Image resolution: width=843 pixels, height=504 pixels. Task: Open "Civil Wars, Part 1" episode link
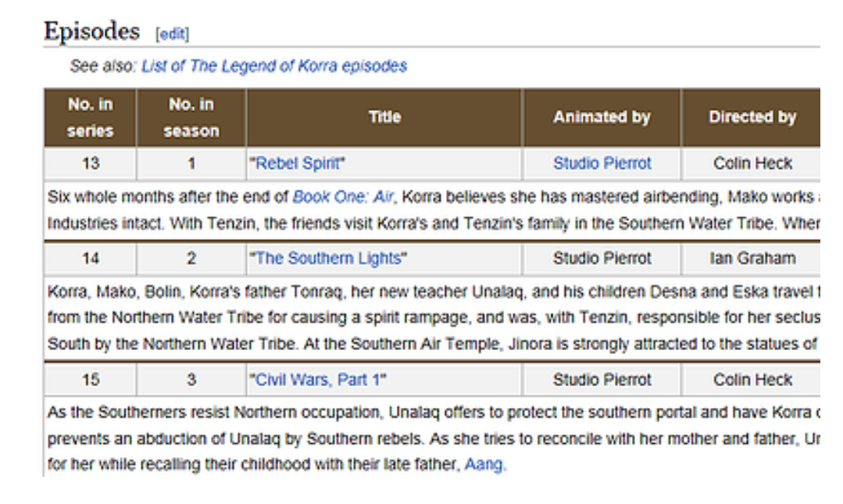pyautogui.click(x=318, y=380)
